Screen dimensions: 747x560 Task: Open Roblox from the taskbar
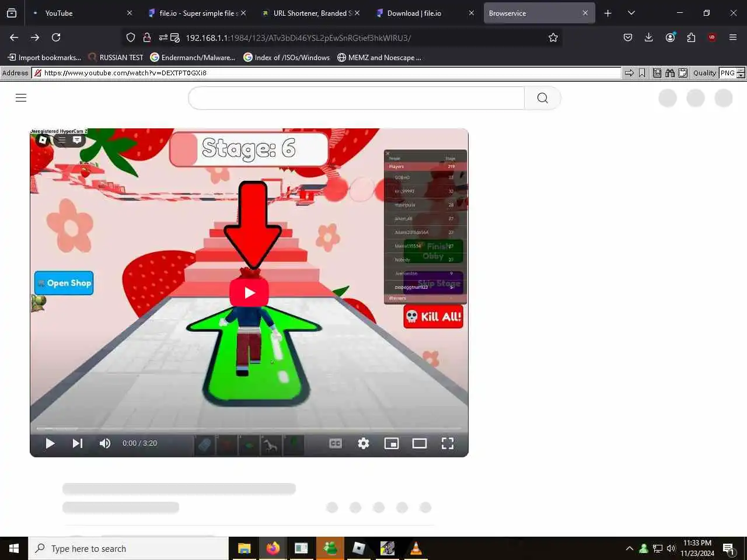click(358, 548)
